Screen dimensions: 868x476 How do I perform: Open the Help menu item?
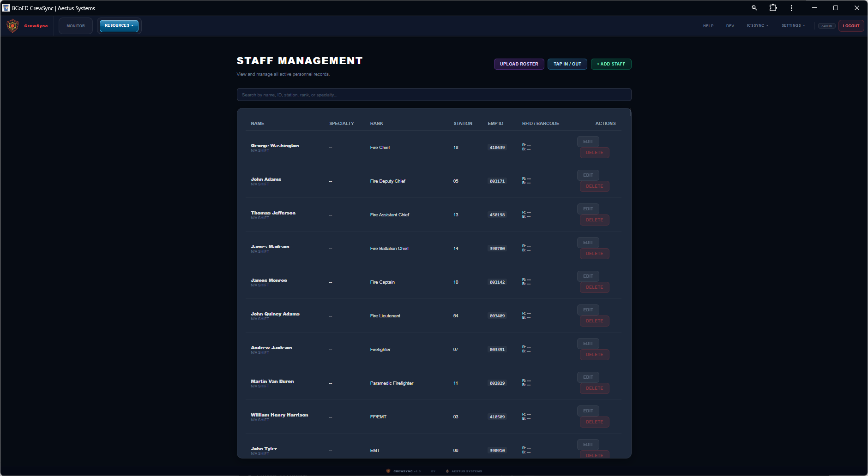pos(708,26)
